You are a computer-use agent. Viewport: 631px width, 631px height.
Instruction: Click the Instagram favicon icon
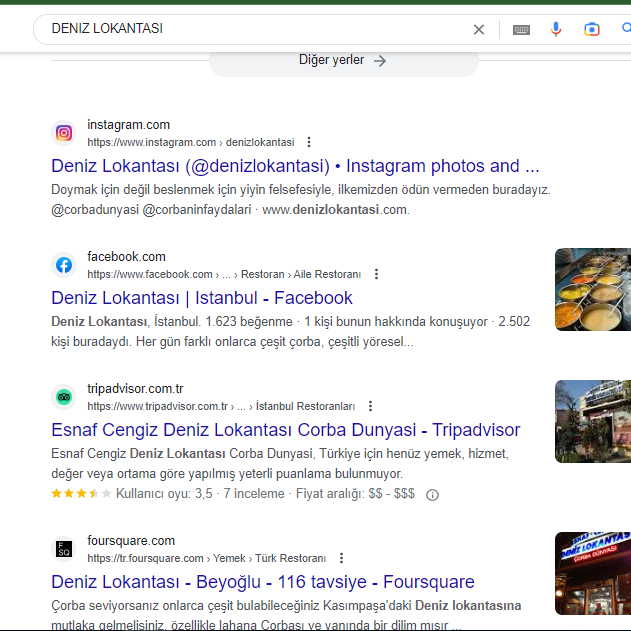point(64,133)
